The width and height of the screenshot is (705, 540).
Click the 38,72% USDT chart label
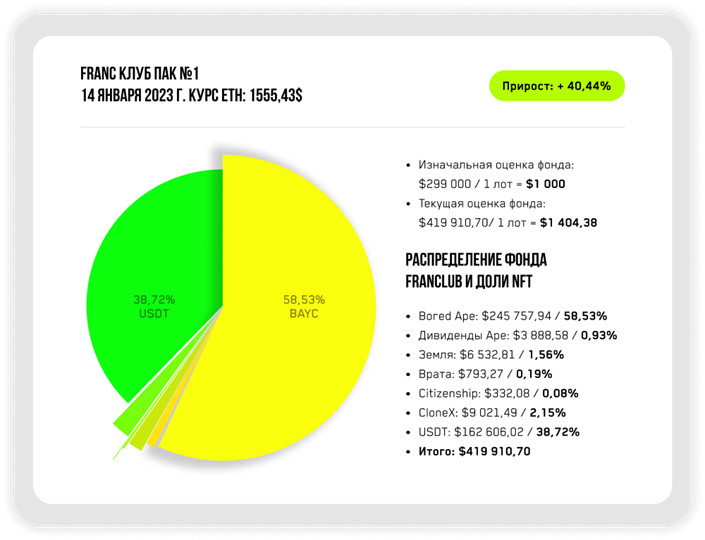(155, 306)
